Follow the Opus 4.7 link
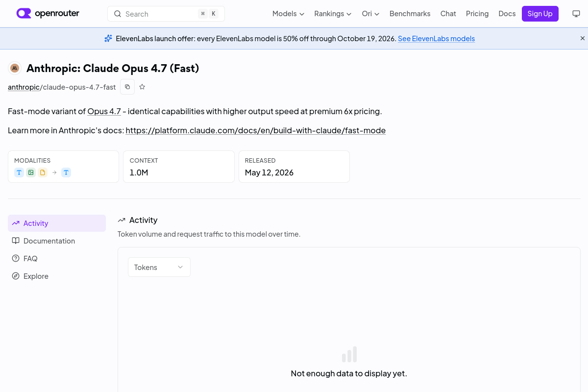 104,111
